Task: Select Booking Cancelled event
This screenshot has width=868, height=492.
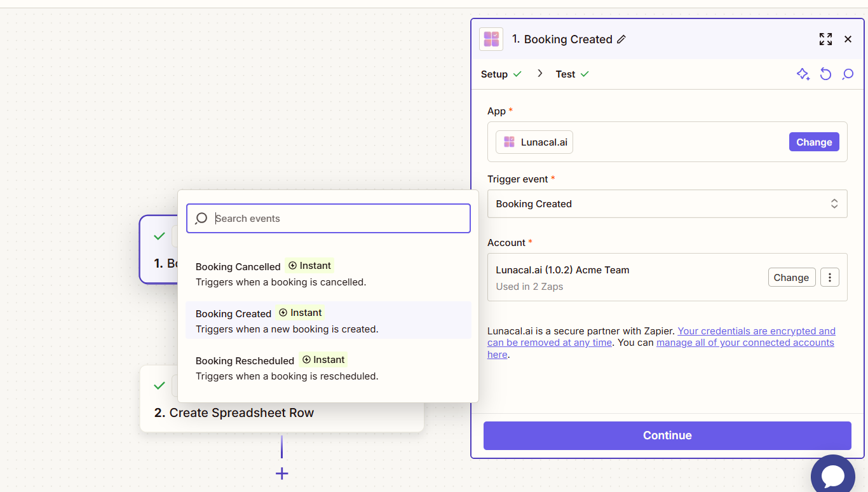Action: [x=329, y=273]
